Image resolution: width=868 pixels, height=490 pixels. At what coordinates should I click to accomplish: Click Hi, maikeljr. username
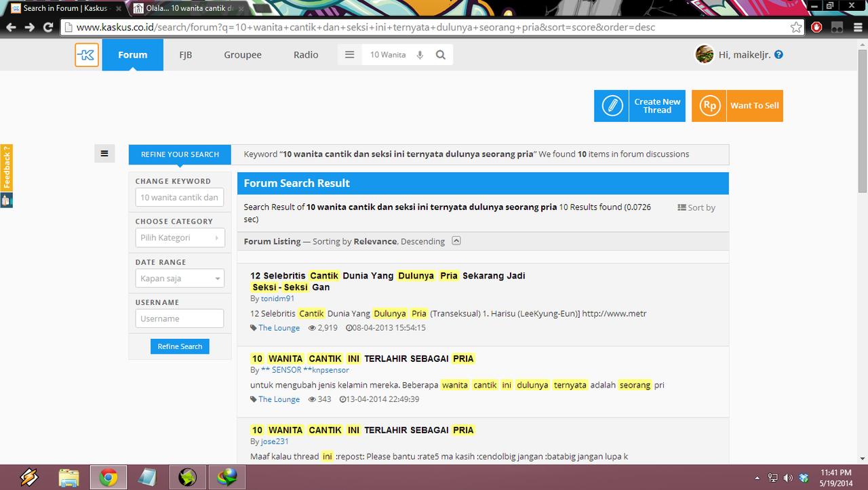click(x=745, y=55)
